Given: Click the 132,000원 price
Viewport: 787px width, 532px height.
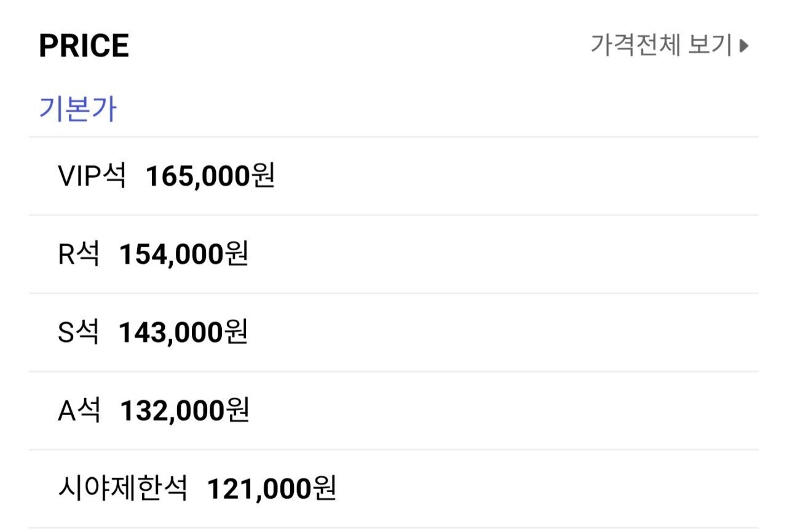Looking at the screenshot, I should 184,411.
